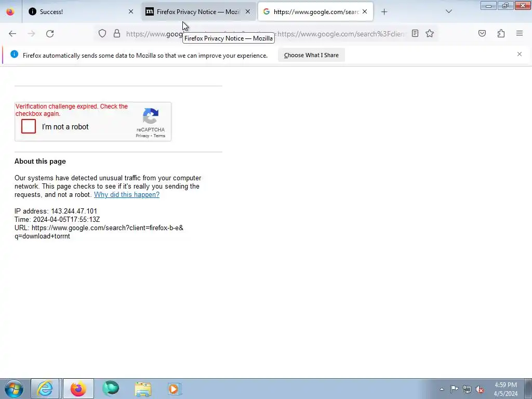Viewport: 532px width, 399px height.
Task: Restore down the Firefox window
Action: click(x=505, y=5)
